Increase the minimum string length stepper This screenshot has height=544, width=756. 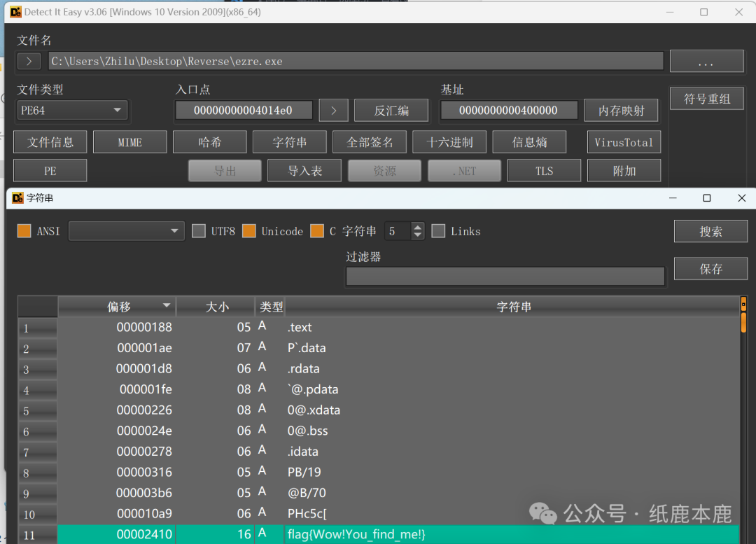point(418,227)
